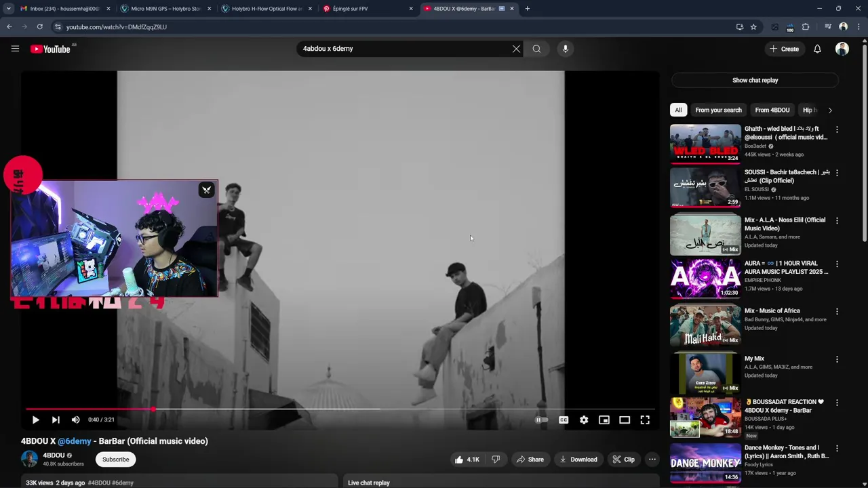Like the video with 4.1K likes
Screen dimensions: 868x488
467,460
